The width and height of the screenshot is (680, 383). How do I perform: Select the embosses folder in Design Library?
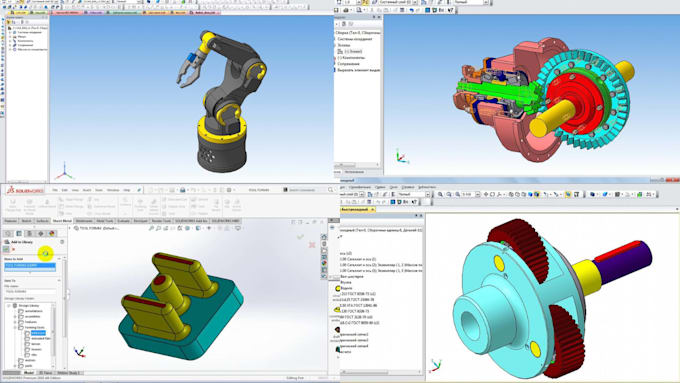point(38,333)
